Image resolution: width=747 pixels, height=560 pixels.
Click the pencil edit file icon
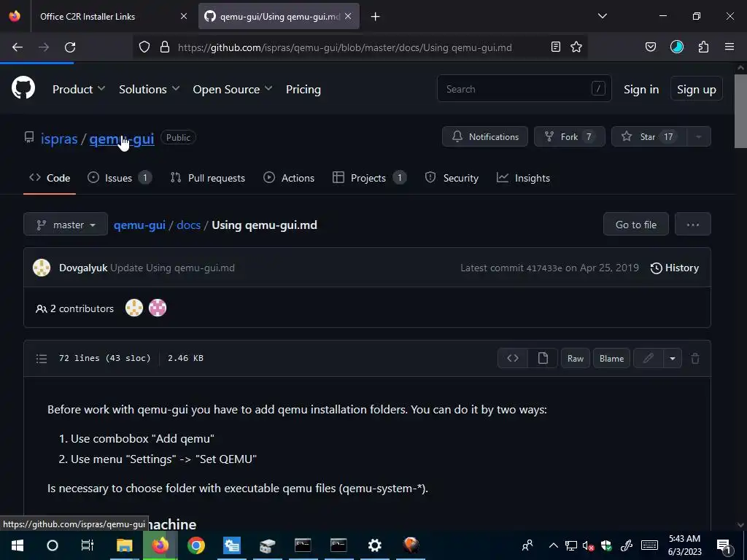tap(648, 358)
